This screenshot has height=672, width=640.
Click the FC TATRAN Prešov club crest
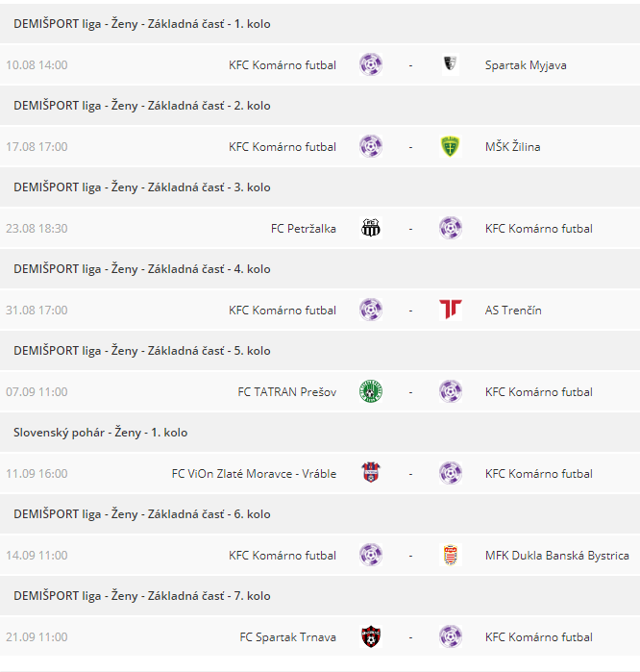click(x=371, y=392)
